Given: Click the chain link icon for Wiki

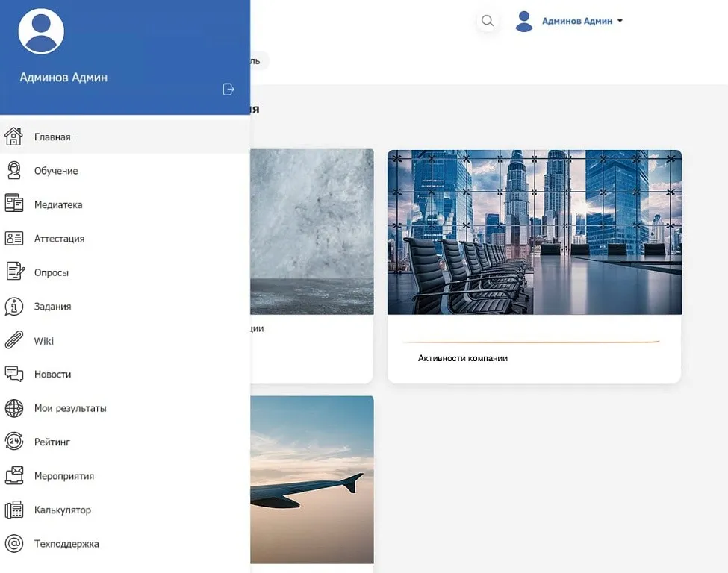Looking at the screenshot, I should [13, 341].
